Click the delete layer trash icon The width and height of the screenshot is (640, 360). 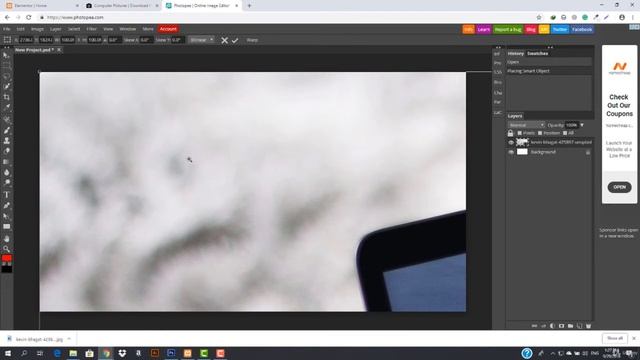[588, 326]
